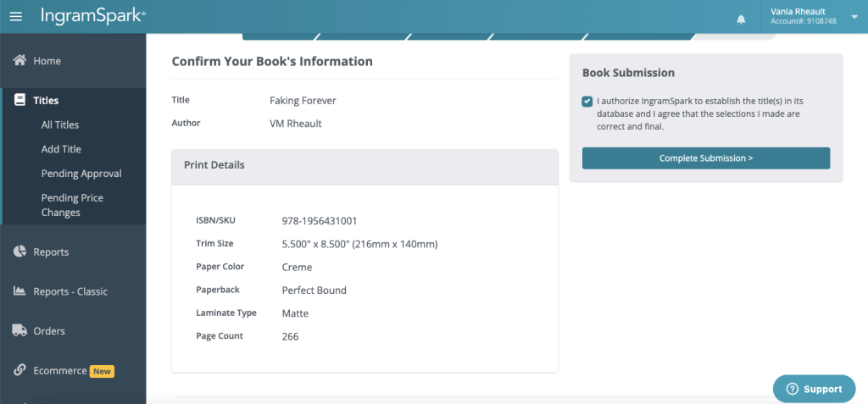The image size is (868, 404).
Task: Open All Titles in sidebar
Action: [60, 125]
